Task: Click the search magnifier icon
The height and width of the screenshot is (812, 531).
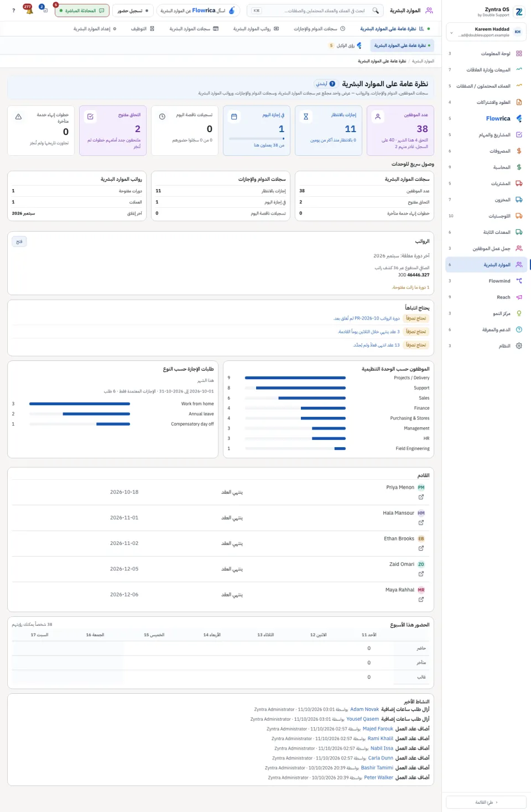Action: coord(376,11)
